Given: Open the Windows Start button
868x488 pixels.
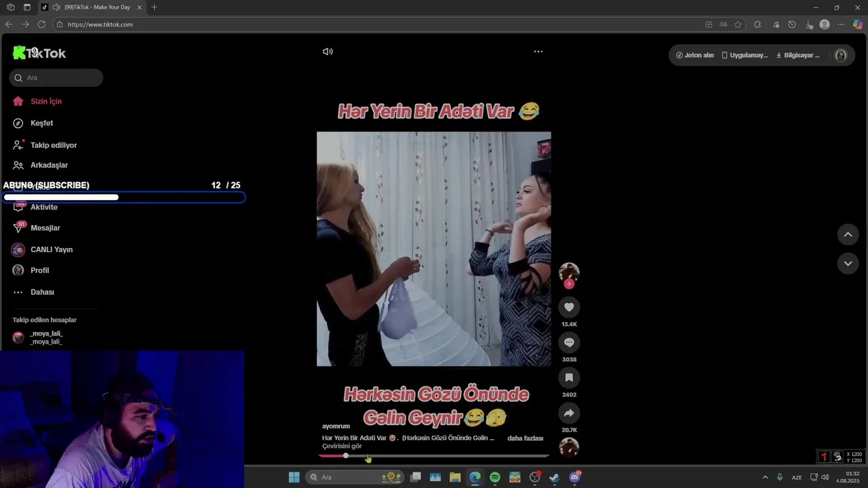Looking at the screenshot, I should coord(294,477).
